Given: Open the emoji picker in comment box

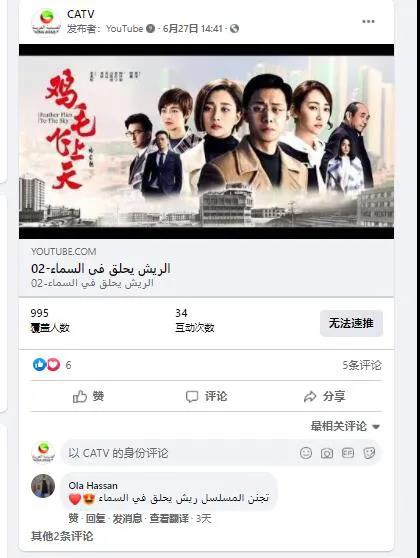Looking at the screenshot, I should tap(306, 453).
